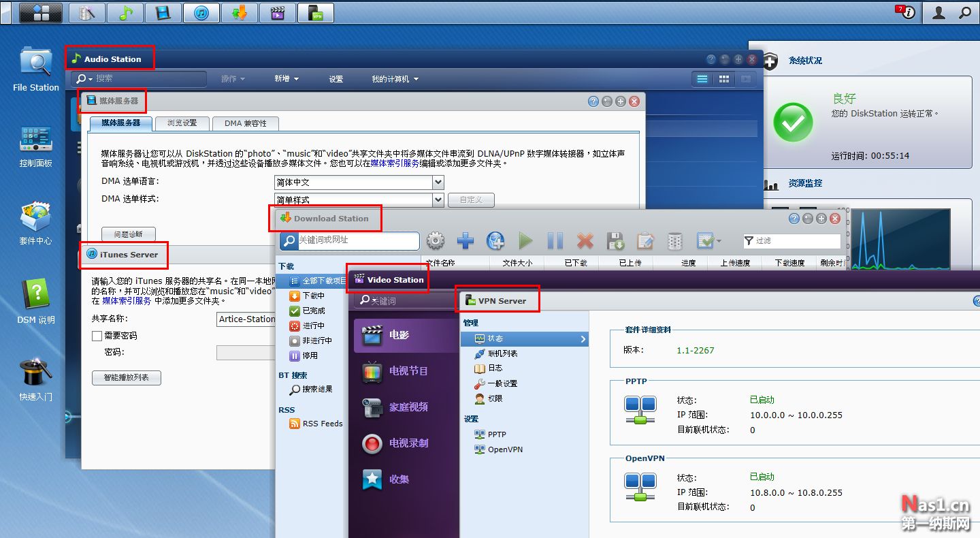Open the Media Server taskbar film icon
This screenshot has height=538, width=980.
[x=163, y=12]
